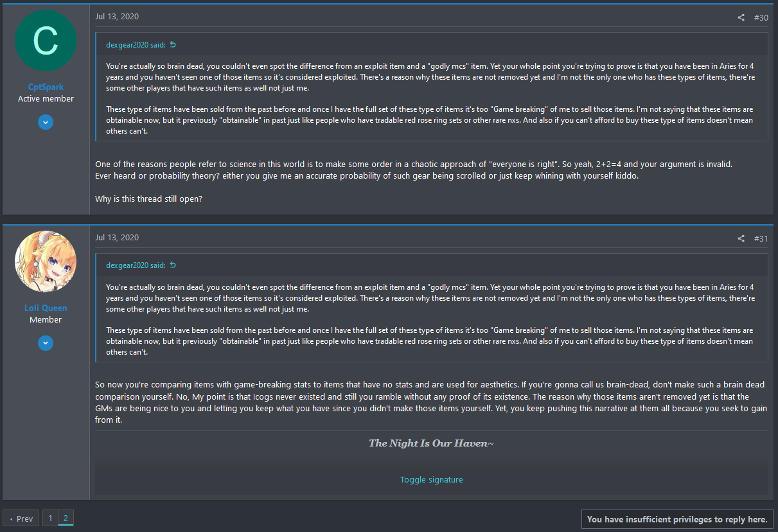
Task: Click Jul 13, 2020 date on post #31
Action: 117,238
